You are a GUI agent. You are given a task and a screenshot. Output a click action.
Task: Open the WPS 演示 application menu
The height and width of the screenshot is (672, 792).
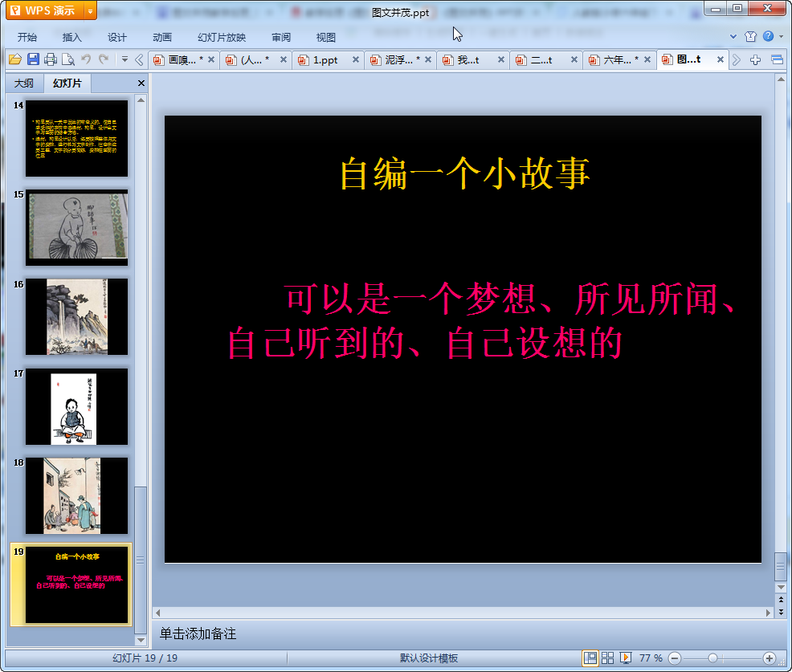[x=44, y=10]
